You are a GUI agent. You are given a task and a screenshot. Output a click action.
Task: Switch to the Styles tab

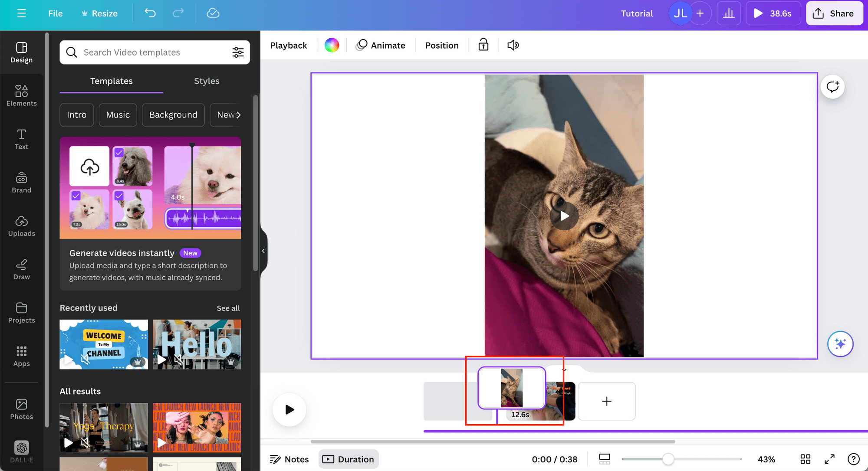(207, 81)
